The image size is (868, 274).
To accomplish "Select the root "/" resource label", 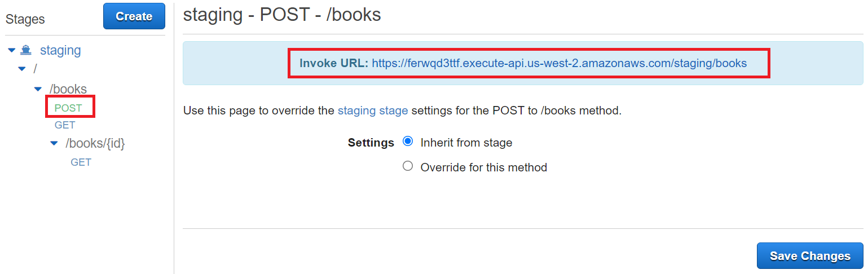I will [x=36, y=69].
